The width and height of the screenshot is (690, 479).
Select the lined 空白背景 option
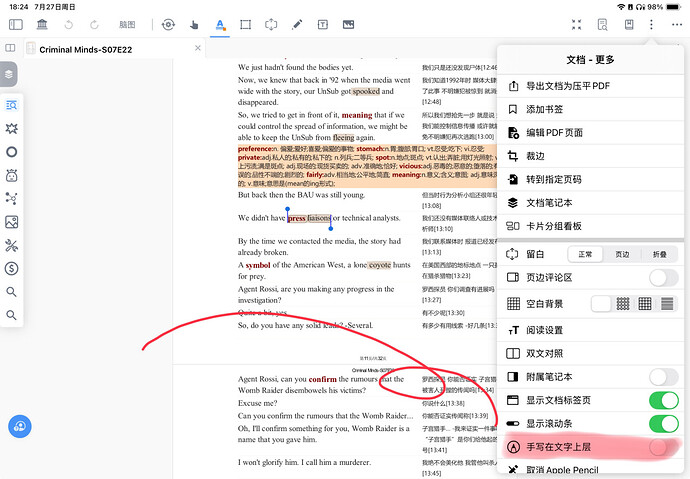tap(667, 303)
